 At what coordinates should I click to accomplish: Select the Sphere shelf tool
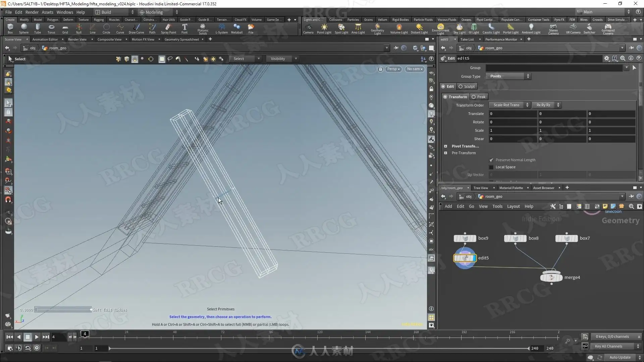24,28
